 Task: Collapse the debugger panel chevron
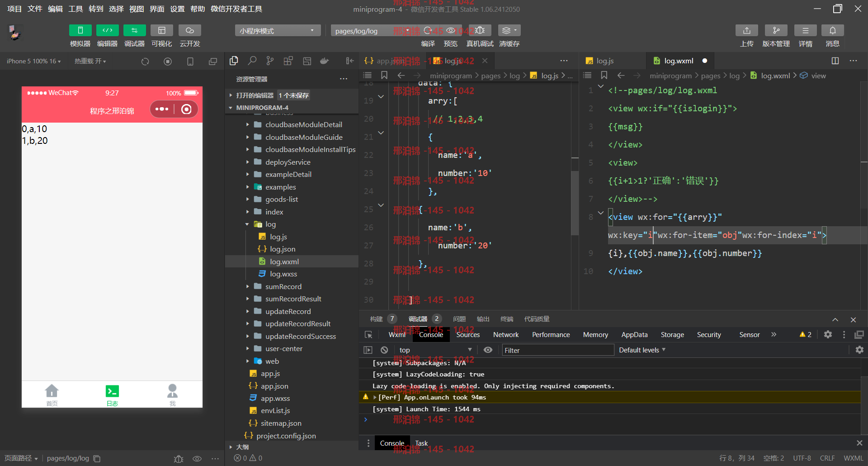tap(835, 319)
